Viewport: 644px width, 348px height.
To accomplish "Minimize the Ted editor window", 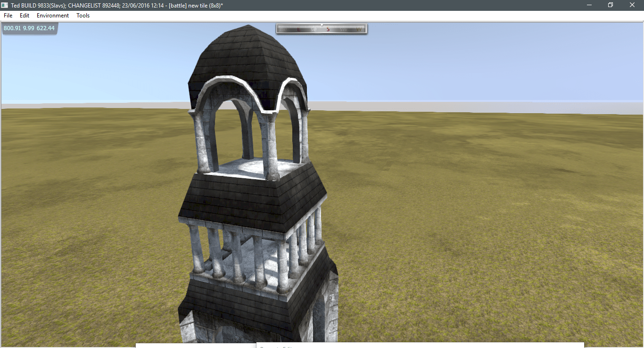I will tap(589, 5).
